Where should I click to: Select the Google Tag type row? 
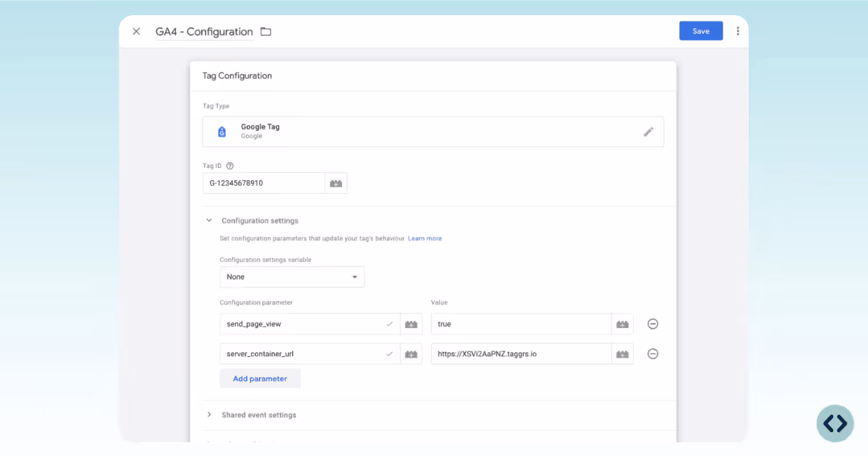433,132
